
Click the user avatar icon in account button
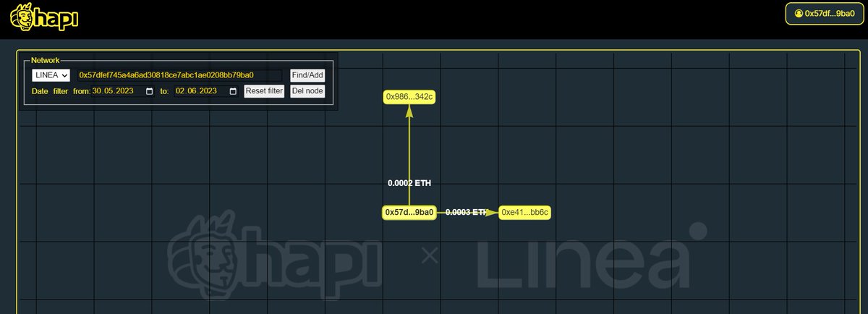(x=798, y=13)
